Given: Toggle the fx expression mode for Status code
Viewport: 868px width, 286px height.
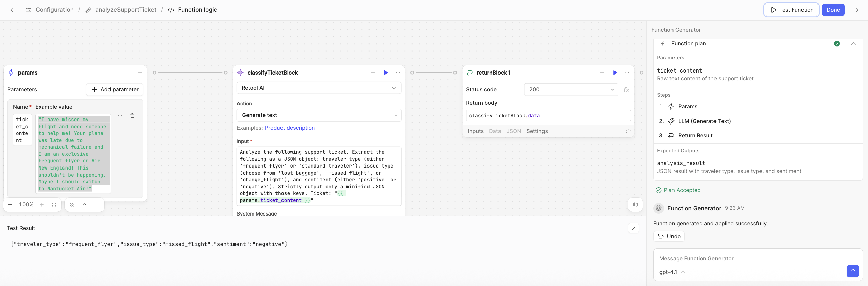Looking at the screenshot, I should (626, 90).
